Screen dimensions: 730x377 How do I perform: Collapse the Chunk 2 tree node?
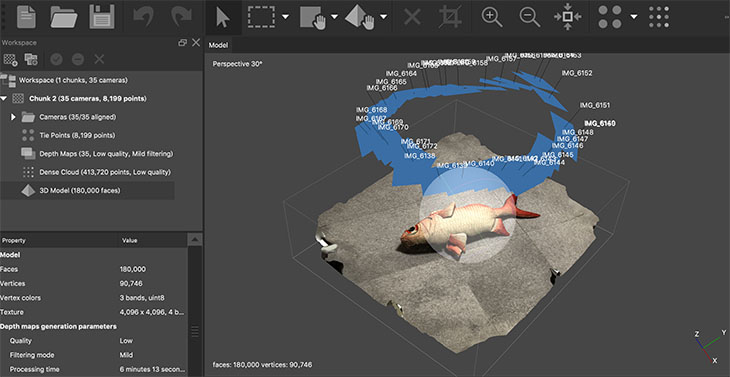coord(4,99)
